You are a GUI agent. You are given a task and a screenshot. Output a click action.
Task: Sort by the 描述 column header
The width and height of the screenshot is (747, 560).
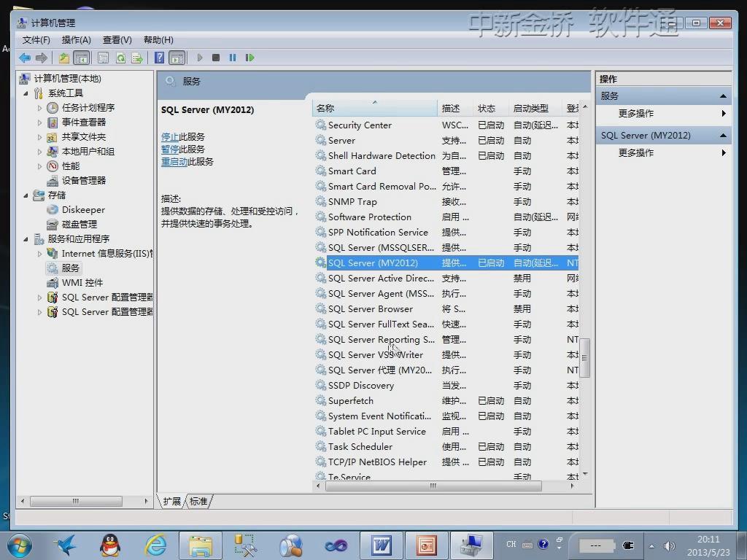click(x=455, y=108)
